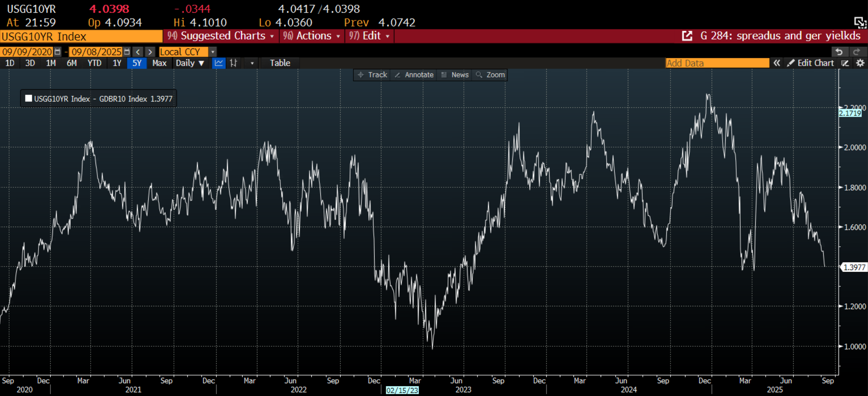Select the 1Y time range tab

click(x=117, y=63)
